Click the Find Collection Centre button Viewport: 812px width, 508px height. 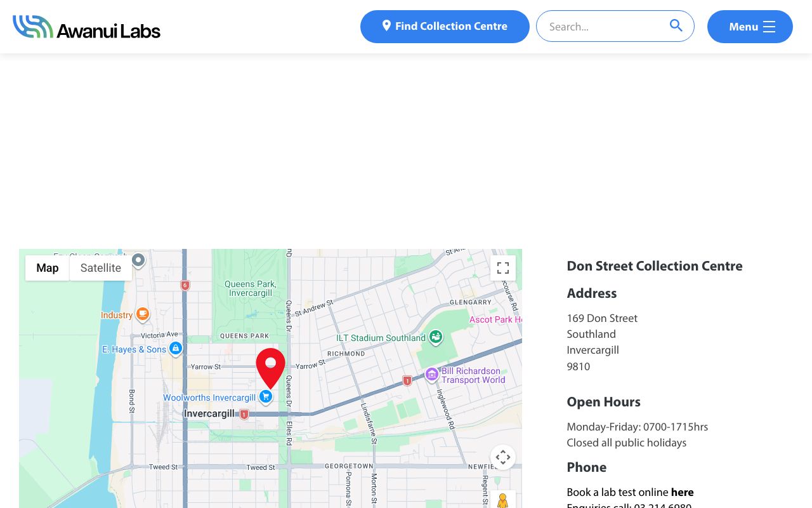point(445,27)
